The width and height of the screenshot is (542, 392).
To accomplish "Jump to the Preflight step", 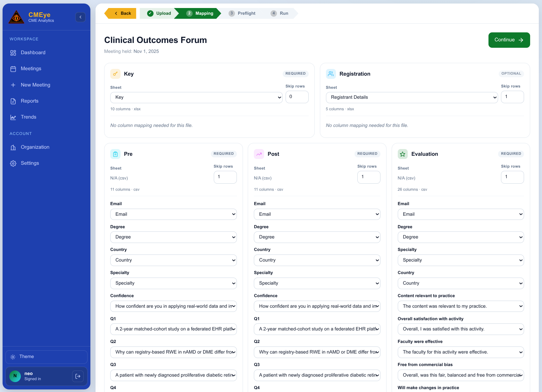I will point(242,13).
